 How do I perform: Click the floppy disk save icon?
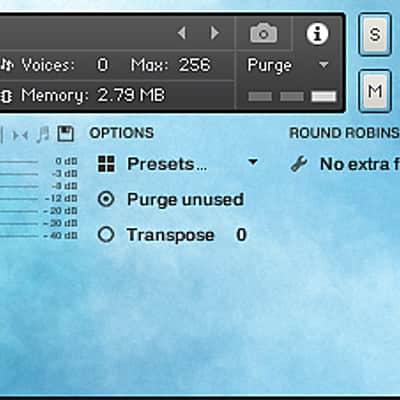point(65,134)
